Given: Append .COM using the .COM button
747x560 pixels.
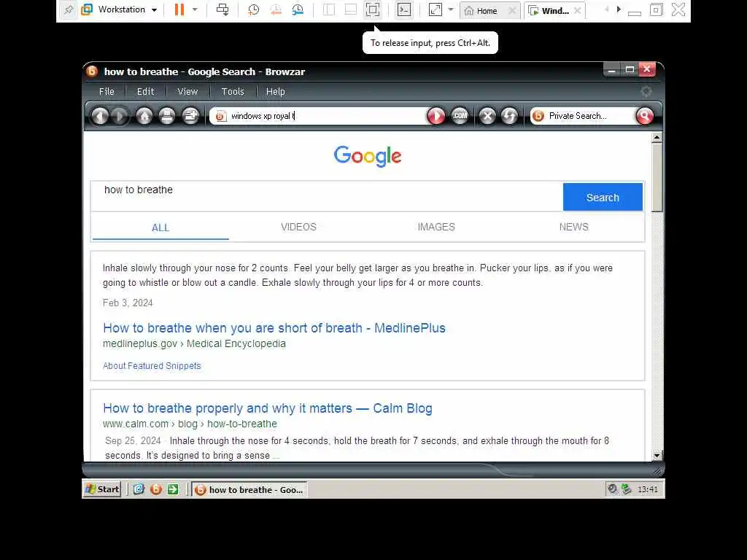Looking at the screenshot, I should click(460, 116).
